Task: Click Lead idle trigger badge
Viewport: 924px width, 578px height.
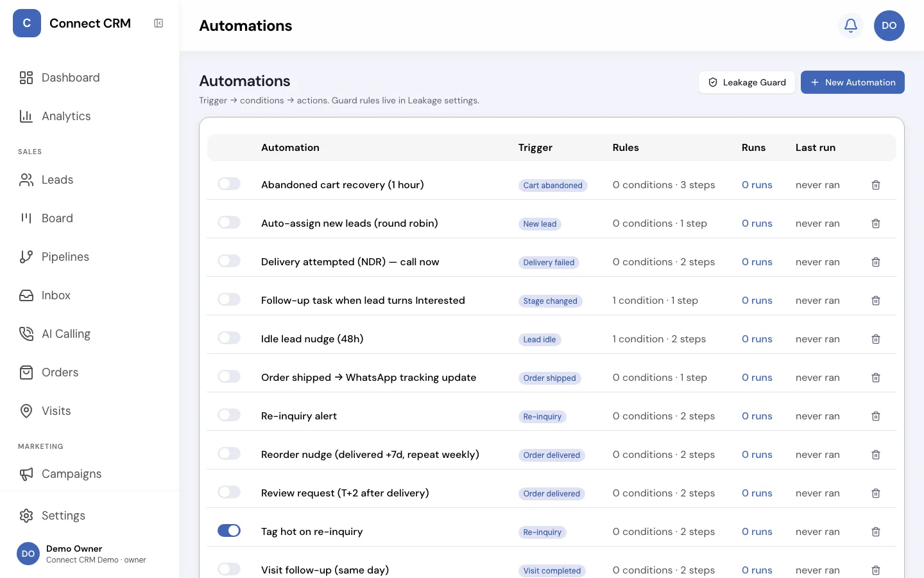Action: (x=540, y=340)
